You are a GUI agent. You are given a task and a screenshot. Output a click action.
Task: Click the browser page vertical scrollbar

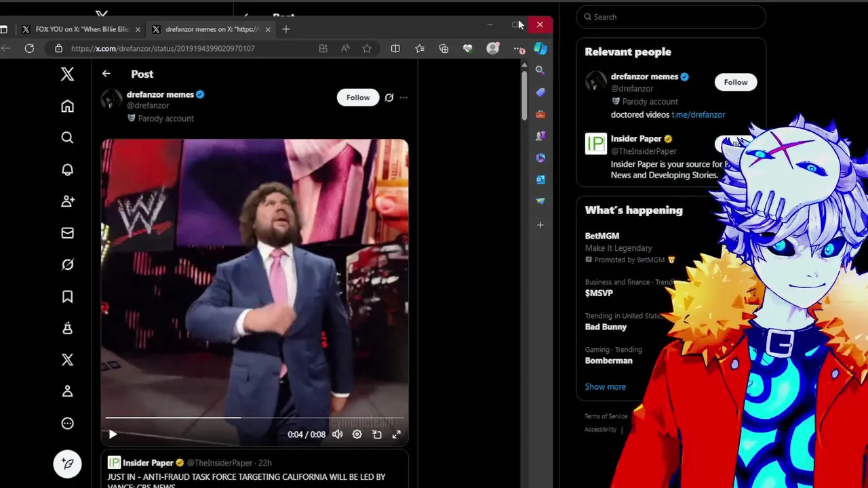tap(524, 95)
